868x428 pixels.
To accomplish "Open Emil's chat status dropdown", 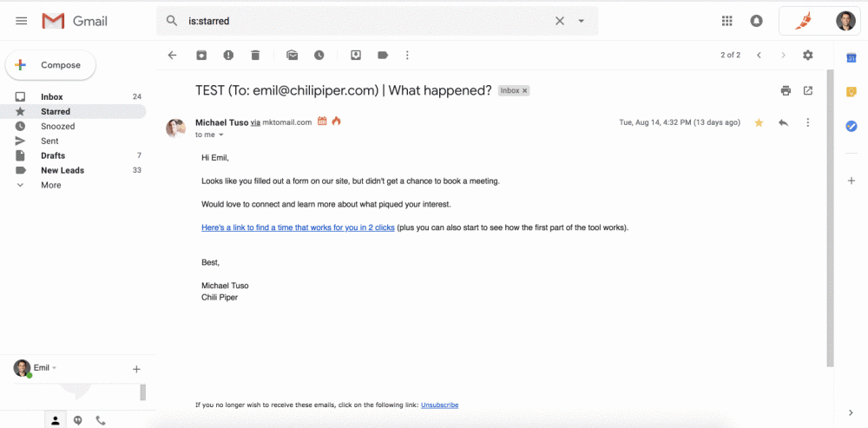I will [x=55, y=367].
